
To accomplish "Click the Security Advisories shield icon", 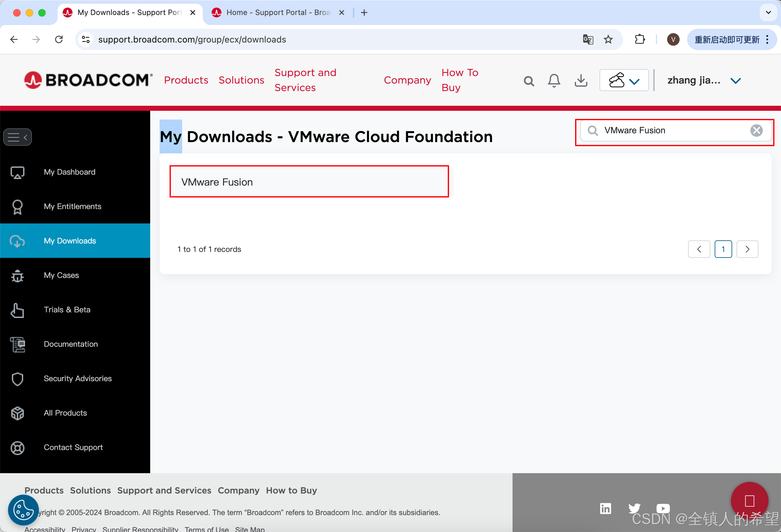I will click(x=18, y=379).
